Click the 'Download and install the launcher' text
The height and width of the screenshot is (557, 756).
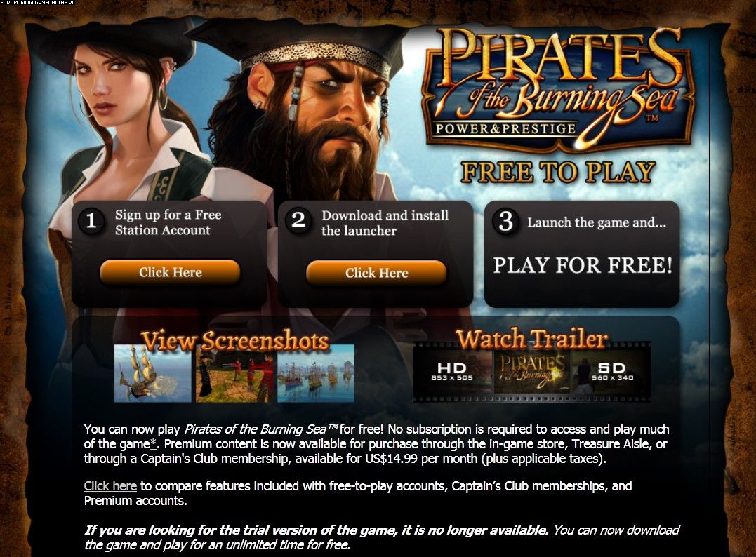tap(385, 222)
